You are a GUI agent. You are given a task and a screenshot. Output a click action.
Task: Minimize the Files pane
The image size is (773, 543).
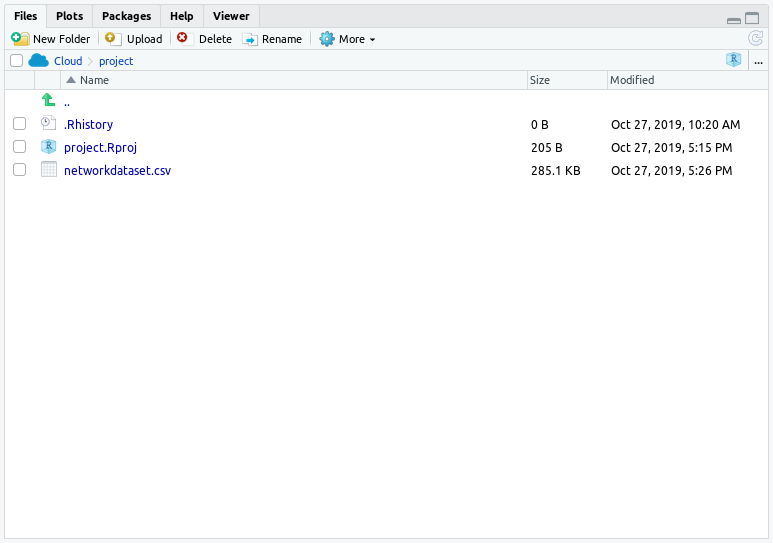734,21
